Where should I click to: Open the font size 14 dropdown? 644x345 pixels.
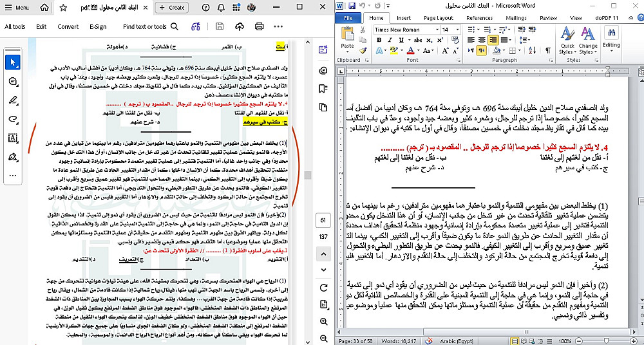pyautogui.click(x=457, y=30)
